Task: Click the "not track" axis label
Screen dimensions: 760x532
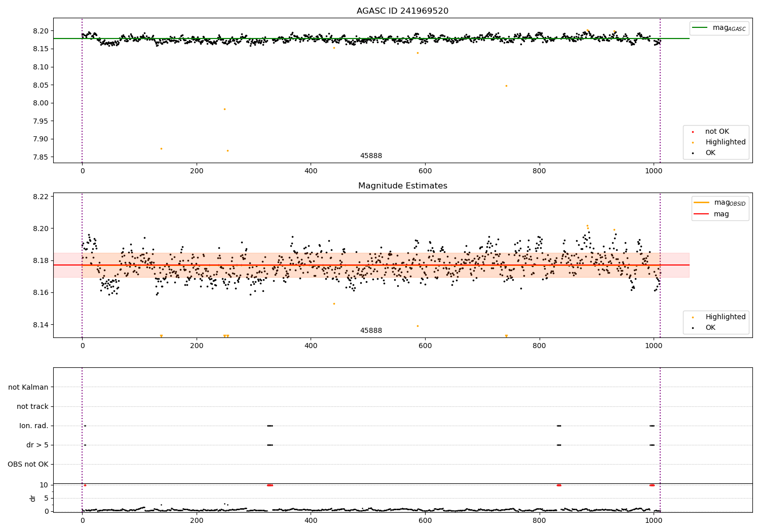Action: point(32,406)
